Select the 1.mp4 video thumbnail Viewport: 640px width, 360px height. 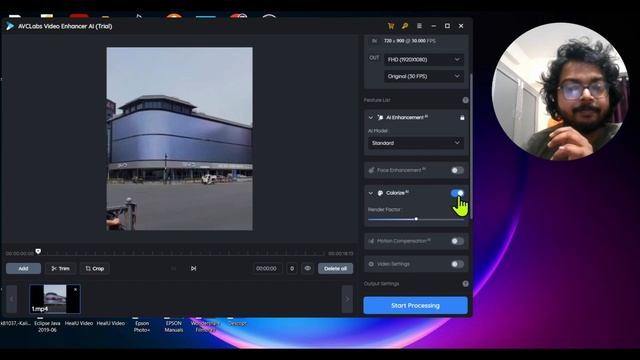(55, 299)
